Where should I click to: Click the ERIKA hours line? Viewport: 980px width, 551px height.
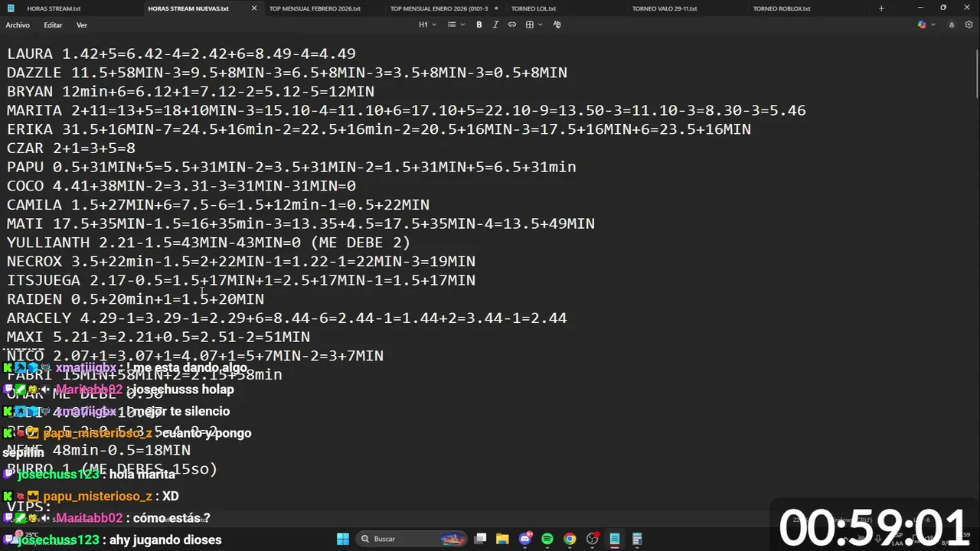pos(379,129)
